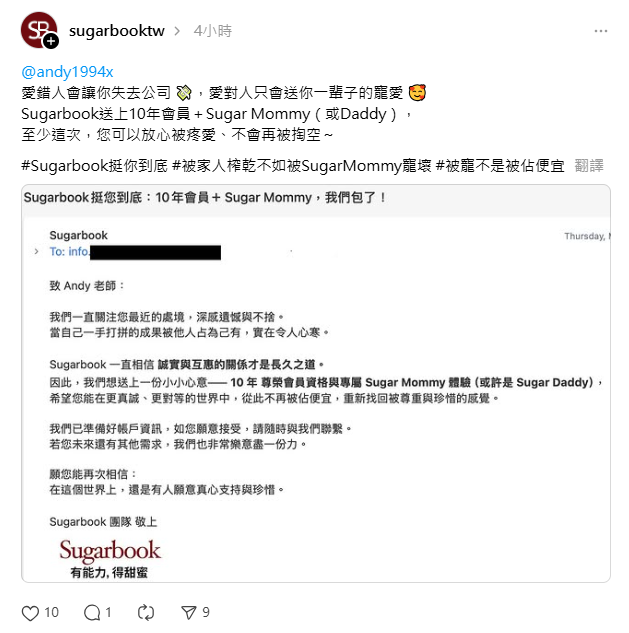Open hashtag #被家人榨乾不如被SugarMommy寵壞
Viewport: 629px width, 633px height.
pos(302,166)
